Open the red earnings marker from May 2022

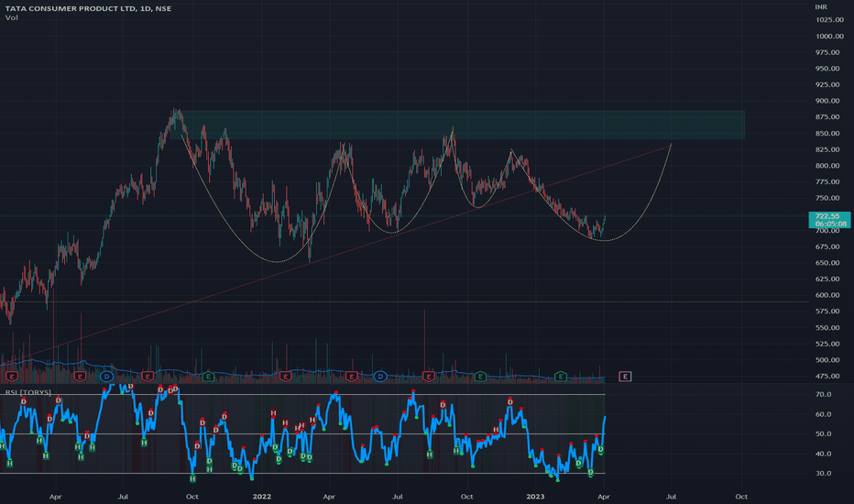click(351, 377)
